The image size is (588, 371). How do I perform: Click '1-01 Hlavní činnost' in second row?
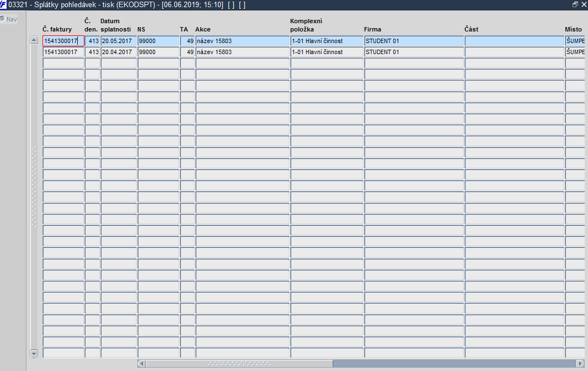coord(327,52)
